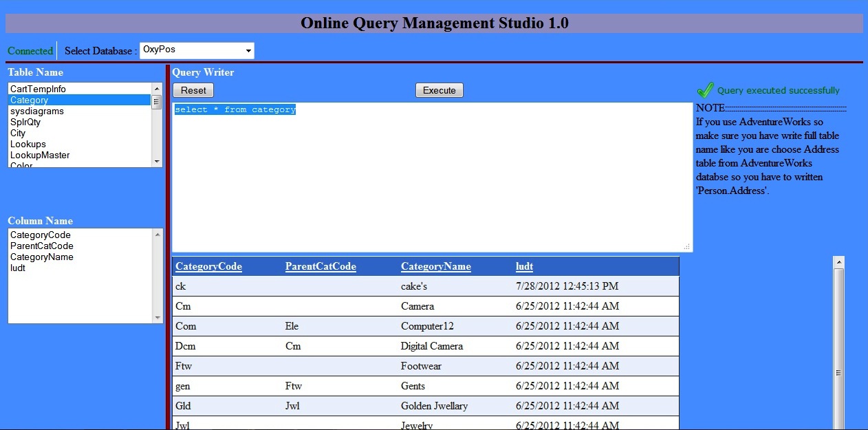
Task: Click the 'Golden Jwellary' category name cell
Action: click(455, 406)
